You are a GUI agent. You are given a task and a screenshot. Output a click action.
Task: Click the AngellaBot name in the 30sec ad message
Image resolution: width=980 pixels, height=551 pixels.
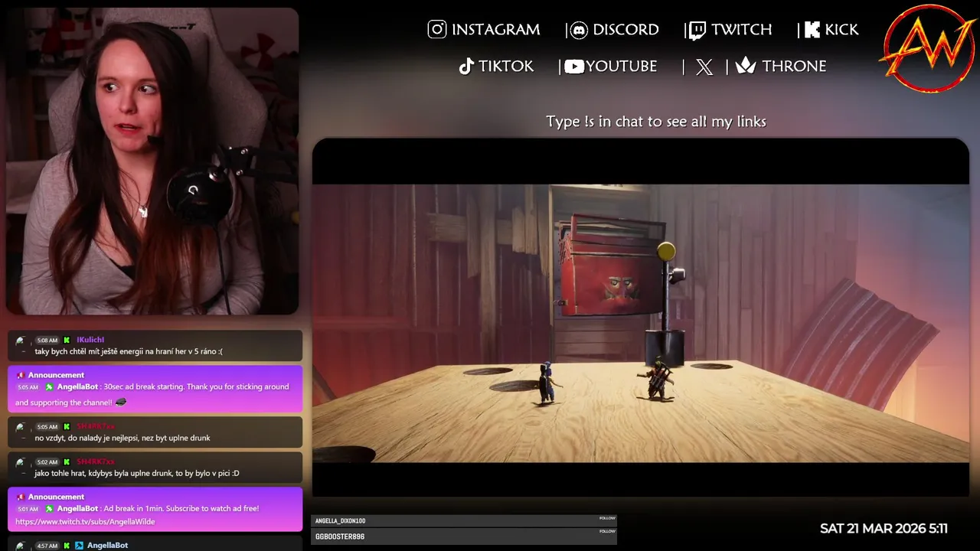(78, 387)
